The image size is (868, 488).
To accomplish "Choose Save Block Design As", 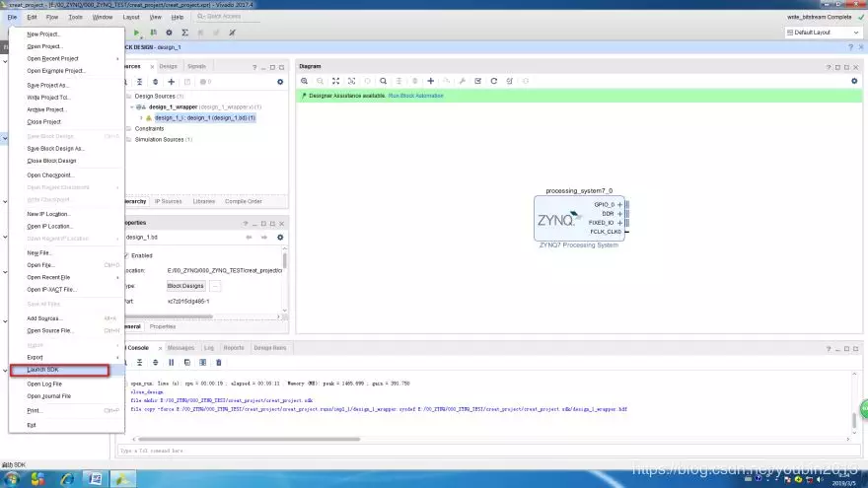I will 66,148.
